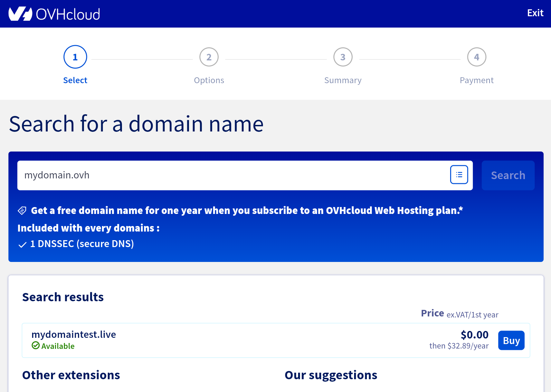Click the checkmark beside DNSSEC
Image resolution: width=551 pixels, height=392 pixels.
[x=22, y=245]
